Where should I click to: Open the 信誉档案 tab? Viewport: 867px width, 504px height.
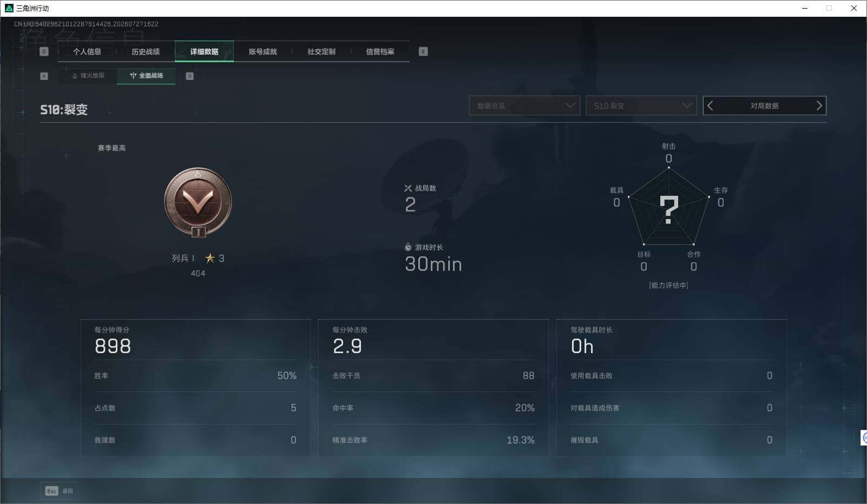pos(380,51)
